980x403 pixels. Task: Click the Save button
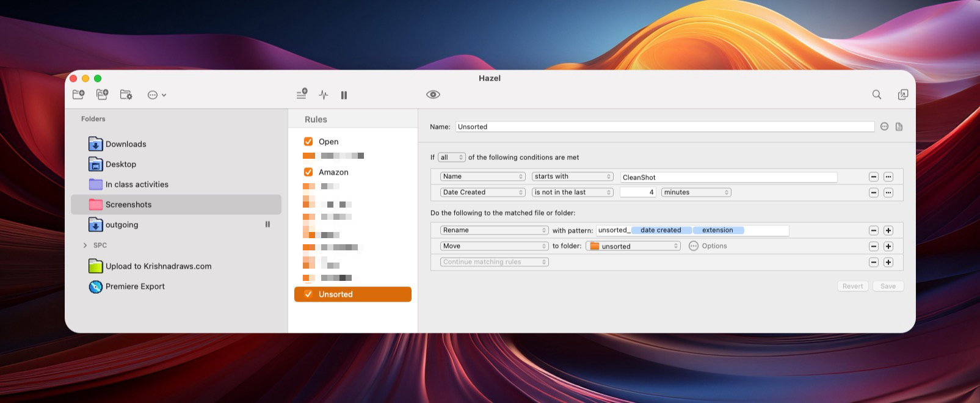point(888,286)
